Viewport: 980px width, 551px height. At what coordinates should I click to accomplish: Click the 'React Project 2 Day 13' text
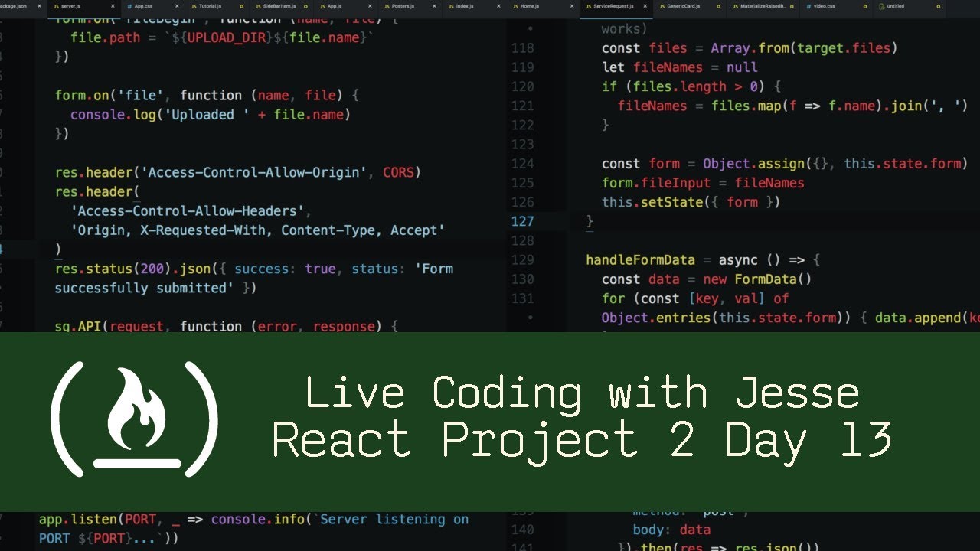pos(582,441)
